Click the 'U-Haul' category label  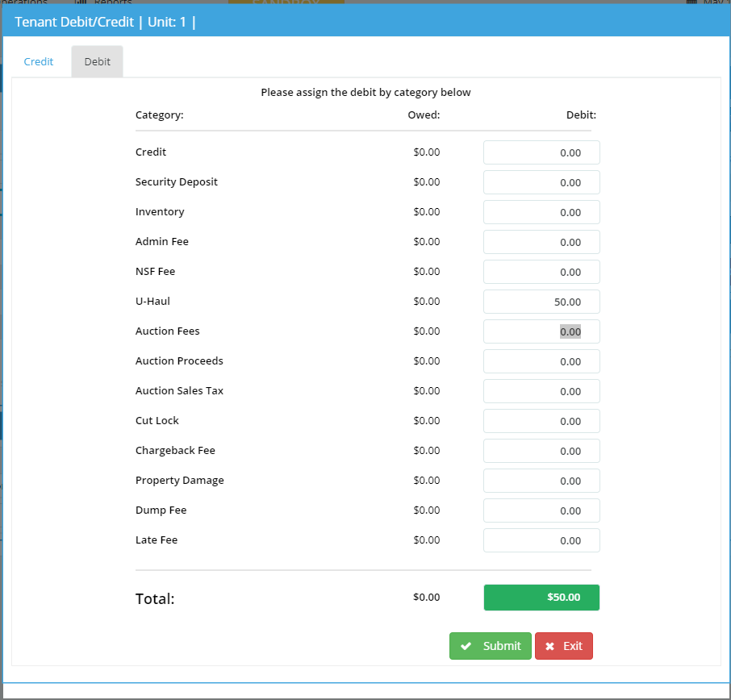152,301
